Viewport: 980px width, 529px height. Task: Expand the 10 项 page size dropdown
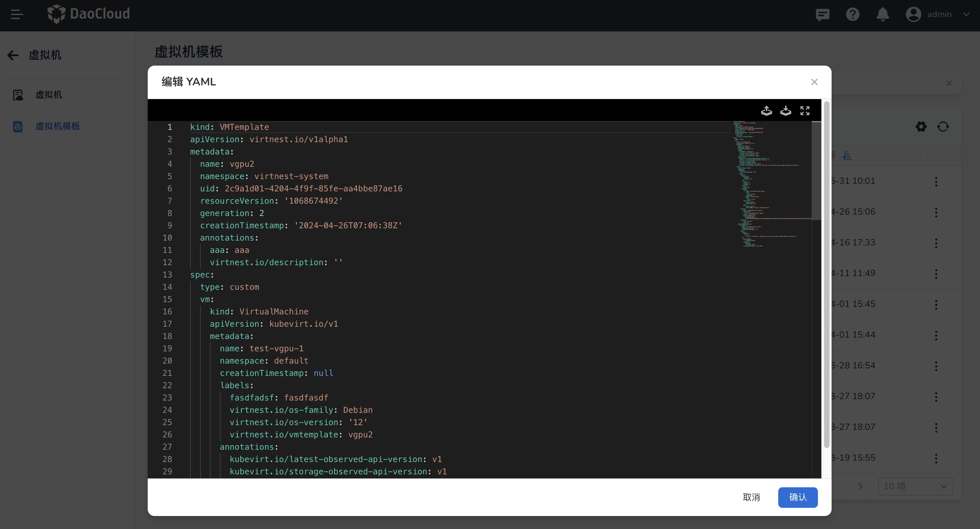[x=915, y=486]
